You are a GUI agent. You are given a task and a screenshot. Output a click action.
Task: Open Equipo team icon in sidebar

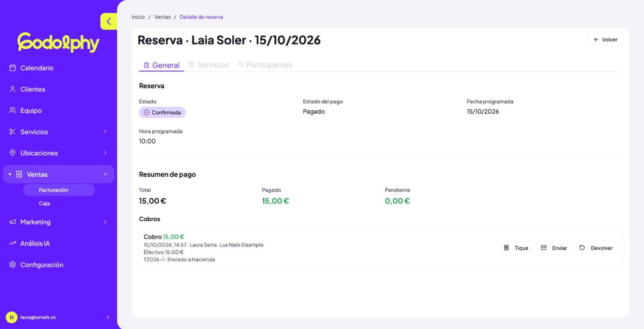(13, 110)
